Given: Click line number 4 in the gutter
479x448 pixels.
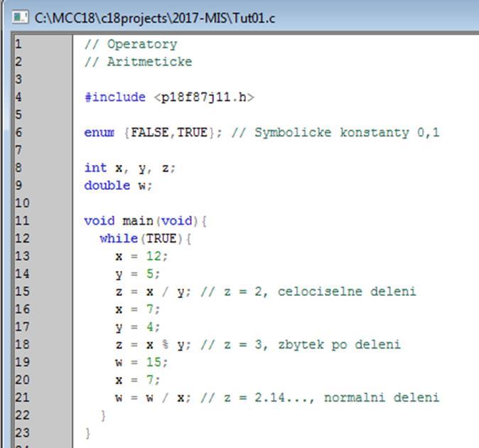Looking at the screenshot, I should coord(18,97).
